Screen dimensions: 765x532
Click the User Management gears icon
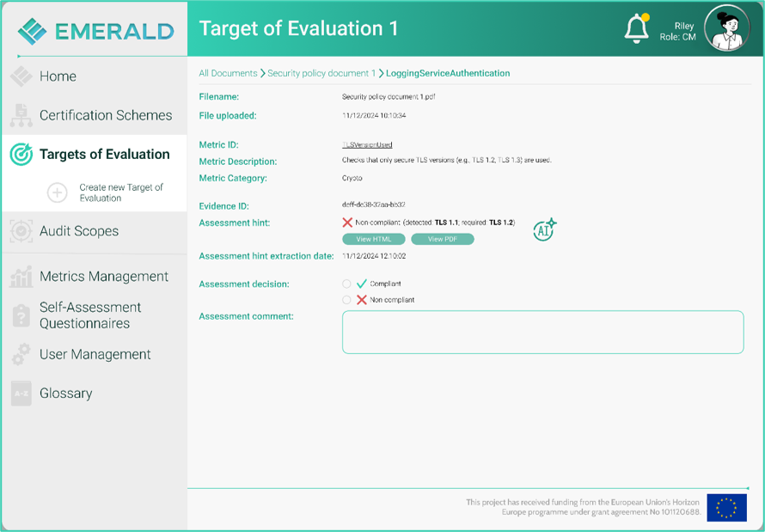tap(21, 354)
